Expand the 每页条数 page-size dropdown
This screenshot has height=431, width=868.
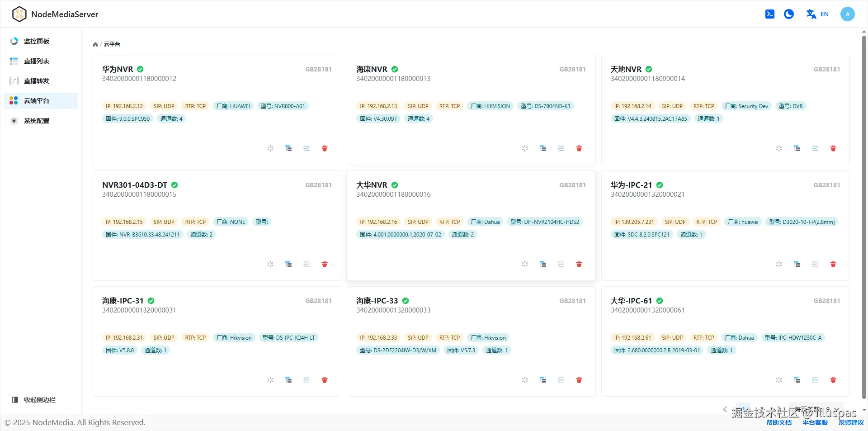[x=816, y=409]
